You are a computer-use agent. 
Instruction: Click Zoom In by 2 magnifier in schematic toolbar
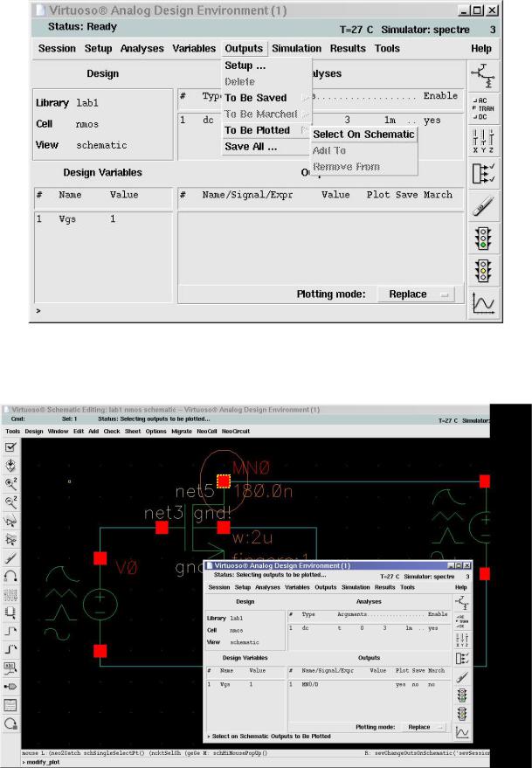[10, 484]
